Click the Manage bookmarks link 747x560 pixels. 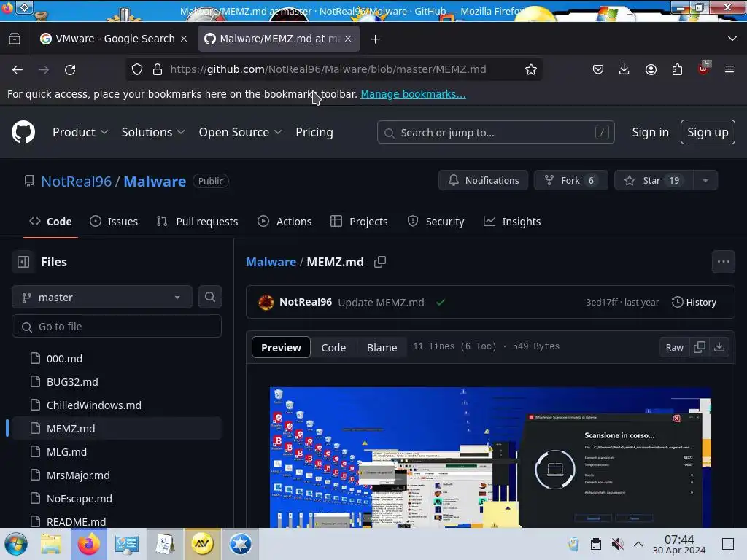[413, 94]
